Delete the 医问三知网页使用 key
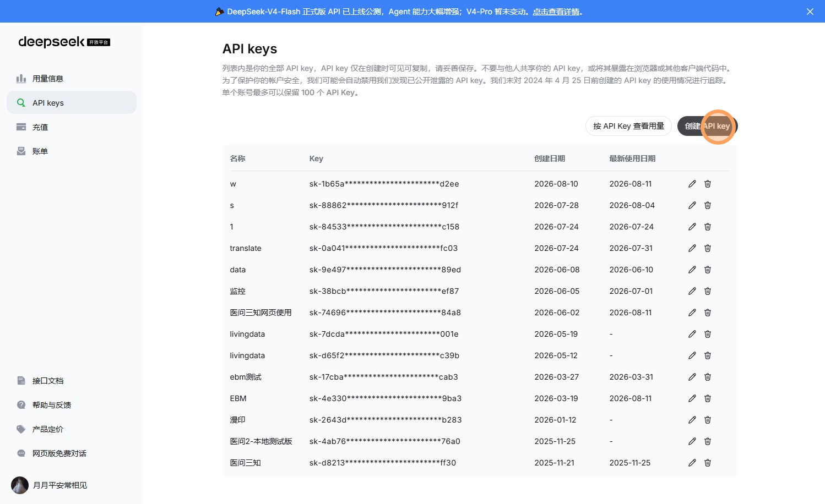825x504 pixels. coord(708,313)
